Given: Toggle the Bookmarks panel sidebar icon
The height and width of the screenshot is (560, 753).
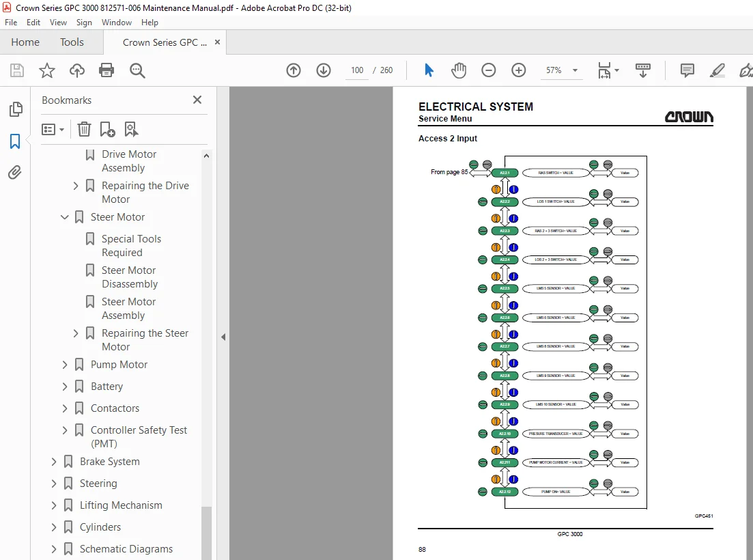Looking at the screenshot, I should point(15,141).
